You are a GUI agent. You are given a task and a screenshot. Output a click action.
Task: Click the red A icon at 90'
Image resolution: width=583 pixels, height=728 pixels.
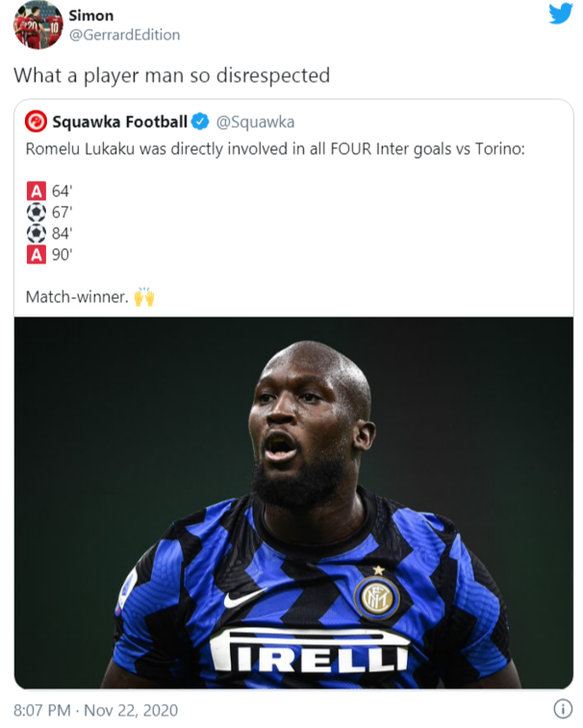(37, 255)
